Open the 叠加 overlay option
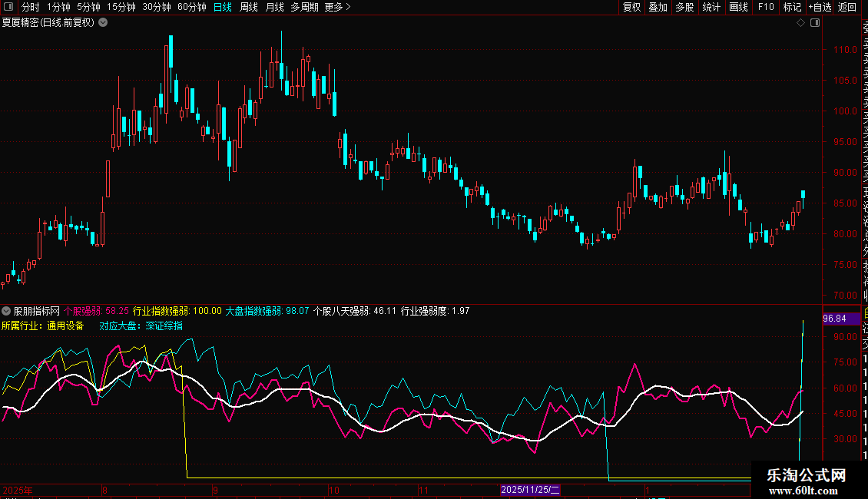The width and height of the screenshot is (868, 499). pos(658,8)
